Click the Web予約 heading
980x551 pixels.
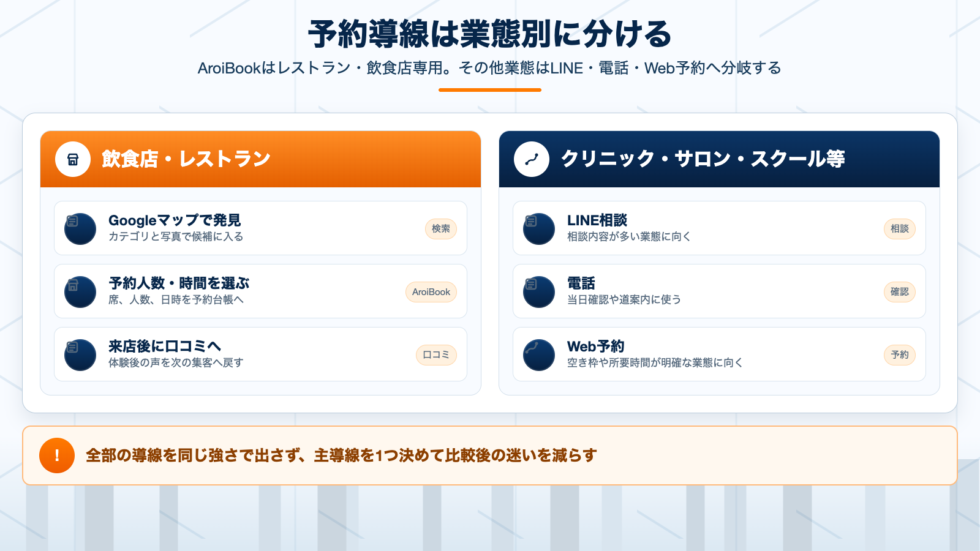coord(596,347)
